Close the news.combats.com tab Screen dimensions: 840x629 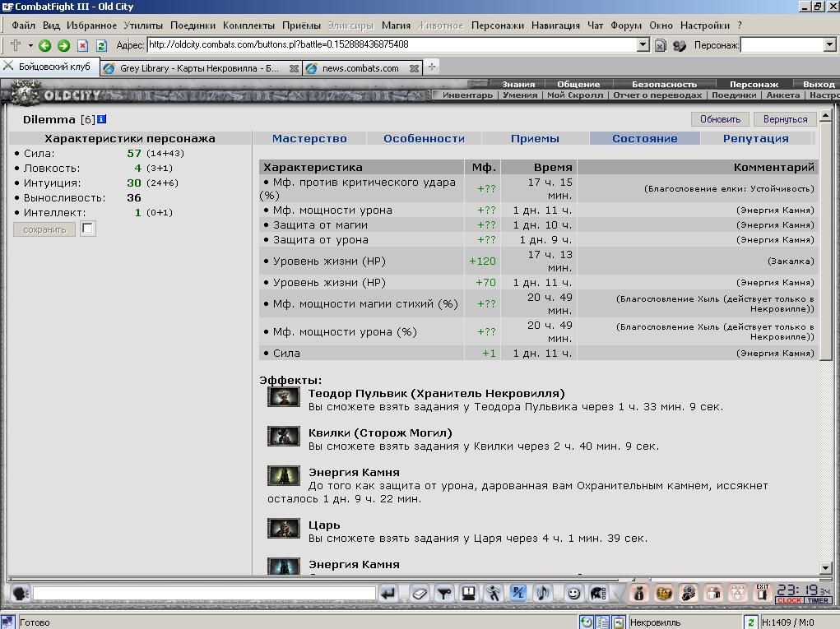[414, 68]
